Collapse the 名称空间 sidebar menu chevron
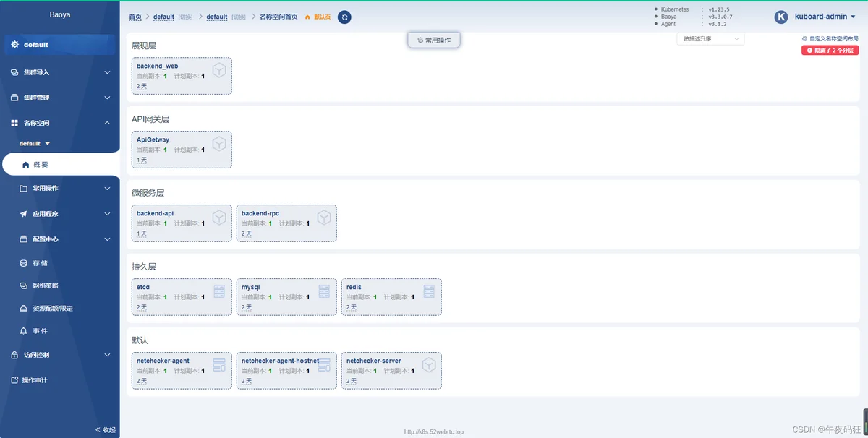The image size is (868, 438). click(107, 124)
